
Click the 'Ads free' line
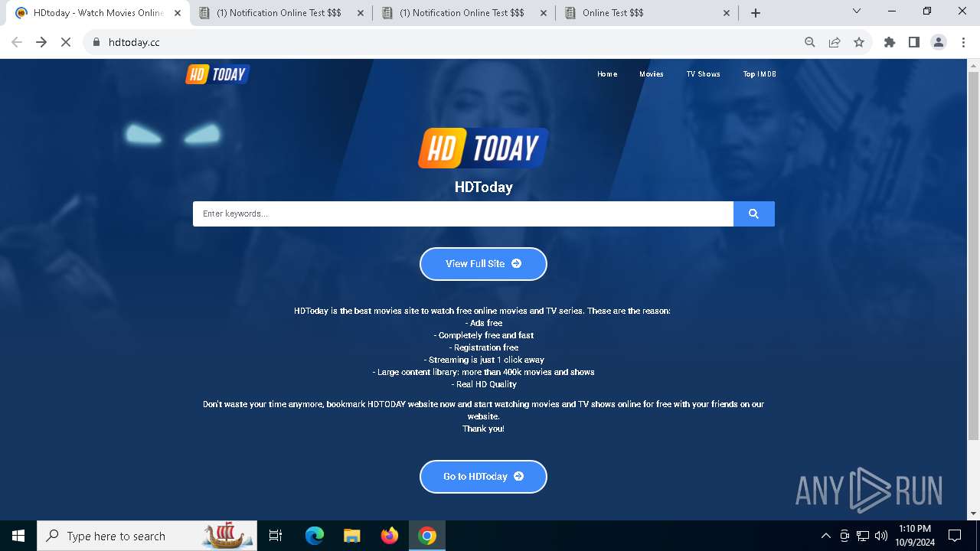pos(483,323)
